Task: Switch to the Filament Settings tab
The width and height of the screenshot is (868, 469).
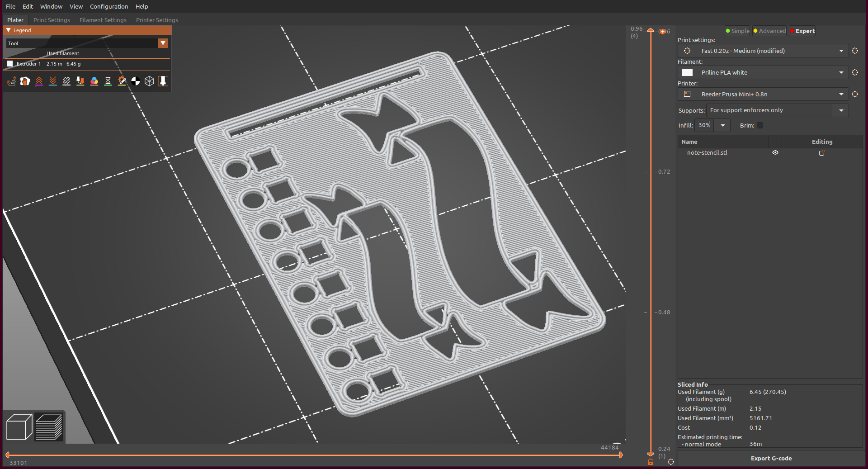Action: pos(103,20)
